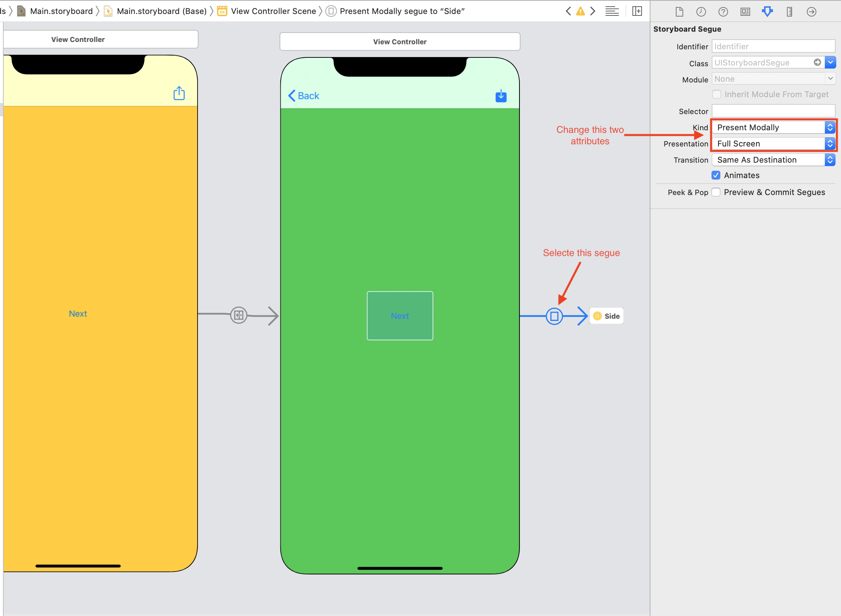Viewport: 841px width, 616px height.
Task: Click the document inspector tab icon
Action: tap(679, 12)
